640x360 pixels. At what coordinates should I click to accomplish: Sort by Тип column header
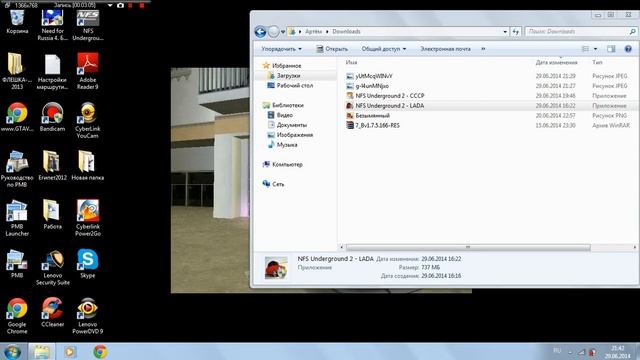pos(597,62)
